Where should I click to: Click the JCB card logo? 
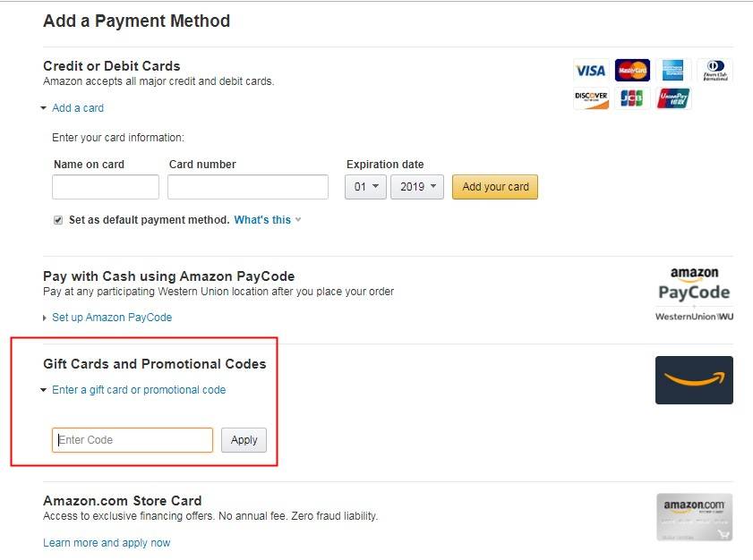point(631,98)
